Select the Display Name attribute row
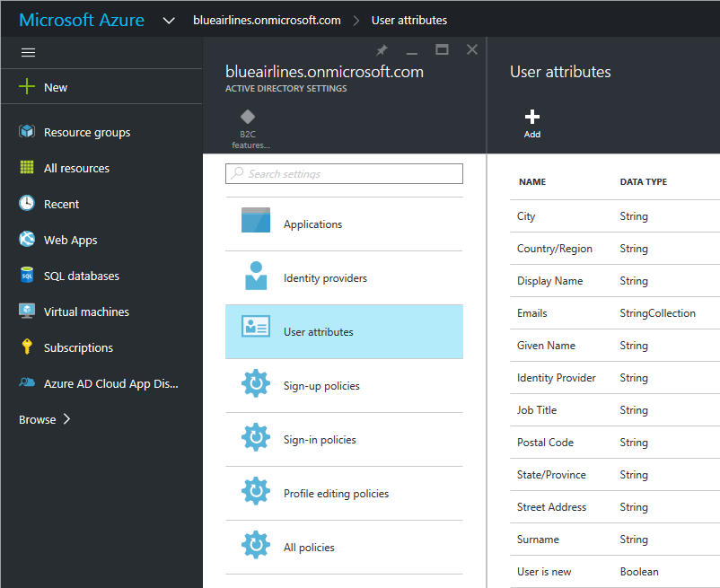The width and height of the screenshot is (720, 588). [615, 280]
